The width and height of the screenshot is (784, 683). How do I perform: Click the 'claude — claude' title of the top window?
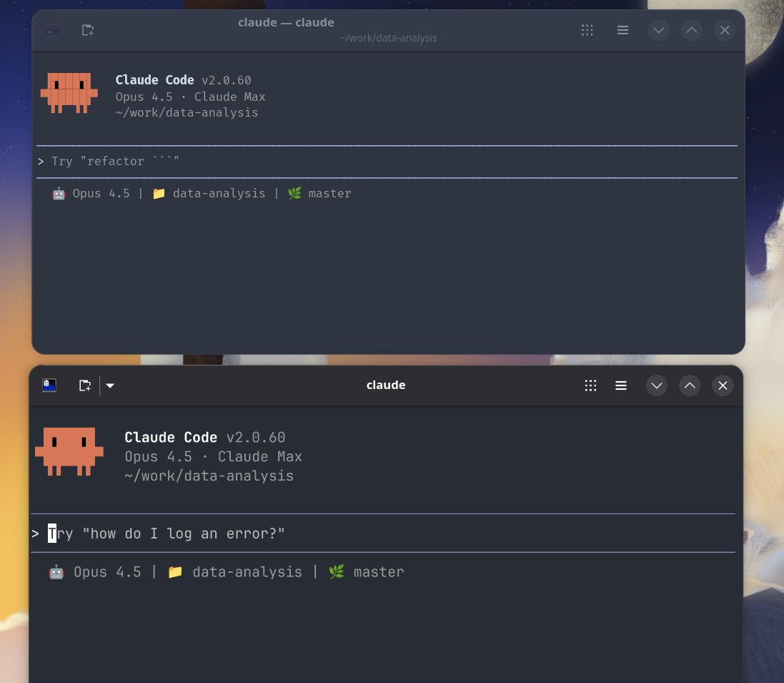pyautogui.click(x=286, y=22)
